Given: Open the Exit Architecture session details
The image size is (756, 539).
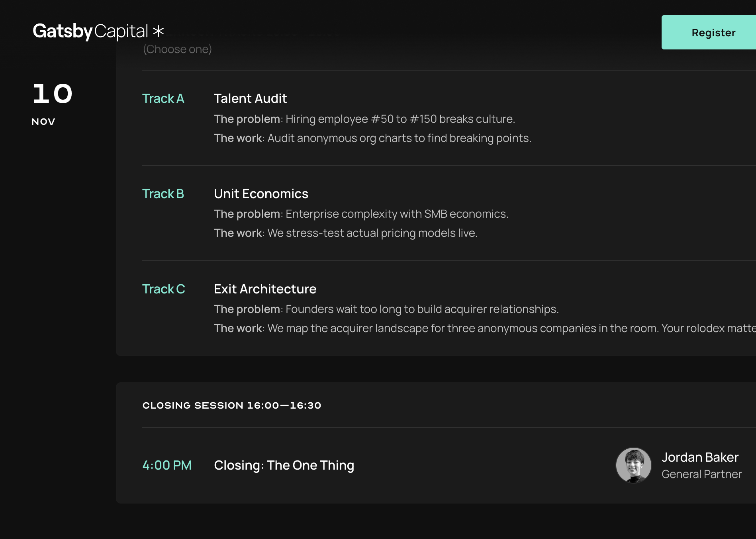Looking at the screenshot, I should 265,289.
